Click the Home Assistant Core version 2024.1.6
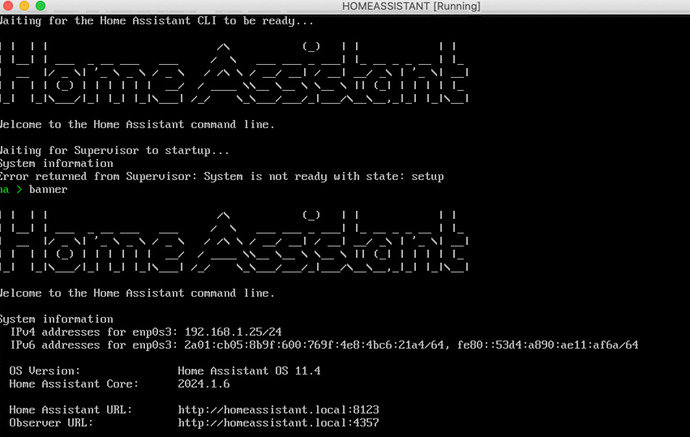 pos(204,384)
